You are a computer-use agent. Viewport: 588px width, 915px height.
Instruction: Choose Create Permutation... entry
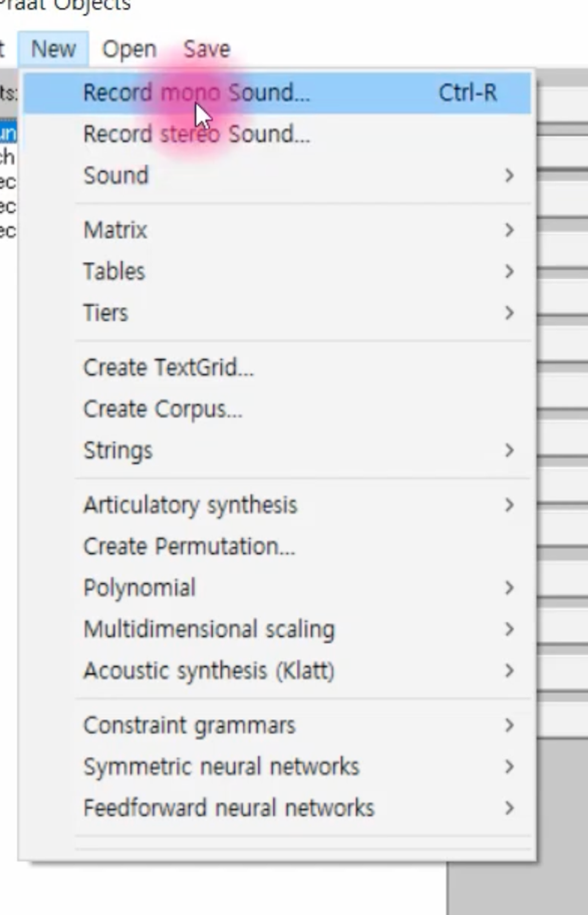click(x=277, y=547)
